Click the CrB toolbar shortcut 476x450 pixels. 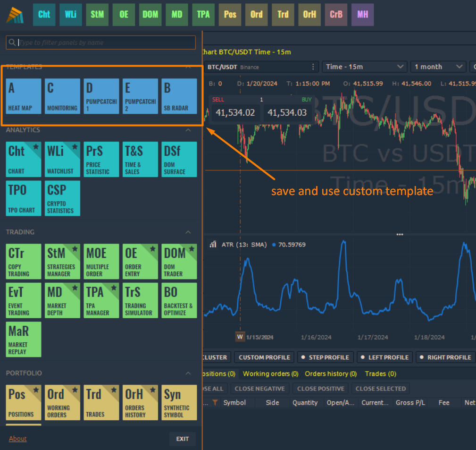[x=336, y=14]
